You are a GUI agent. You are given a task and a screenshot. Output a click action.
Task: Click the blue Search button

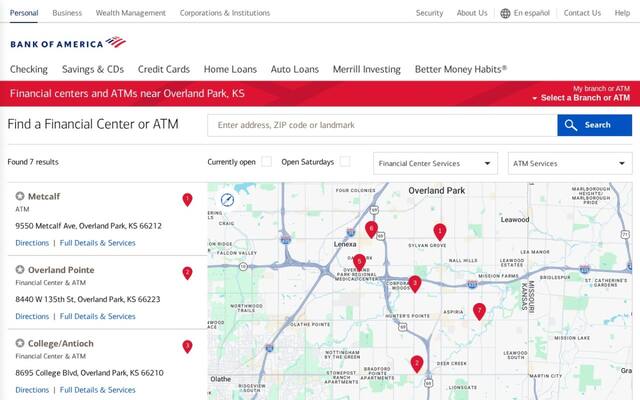pyautogui.click(x=595, y=125)
